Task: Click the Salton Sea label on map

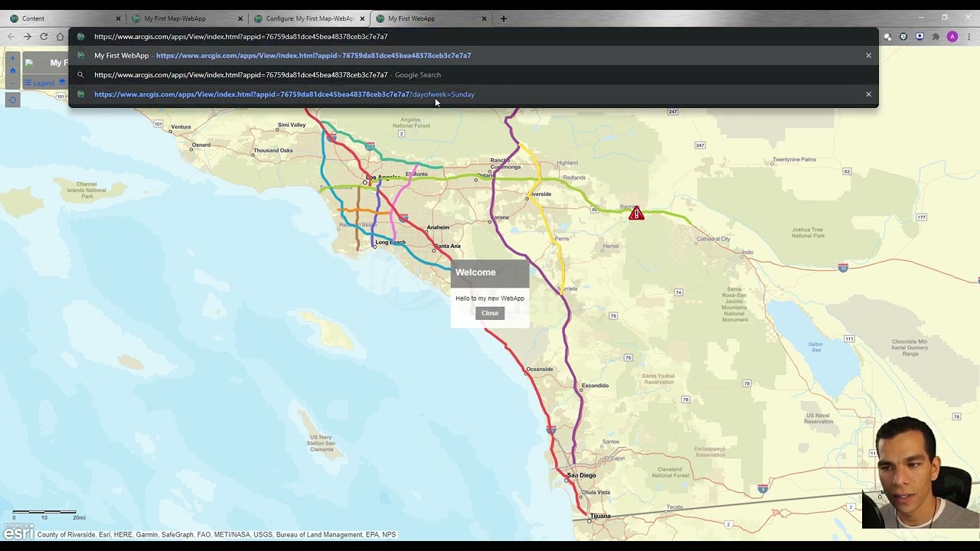Action: point(815,347)
